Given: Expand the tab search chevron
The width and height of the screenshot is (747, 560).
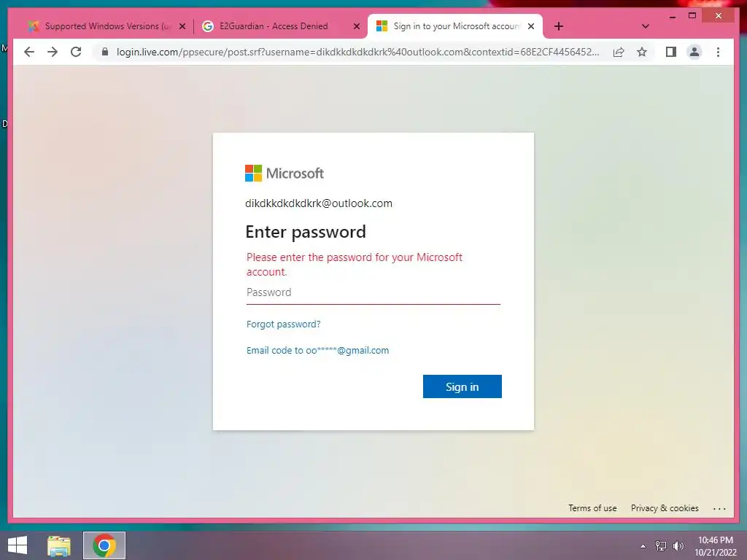Looking at the screenshot, I should (645, 26).
